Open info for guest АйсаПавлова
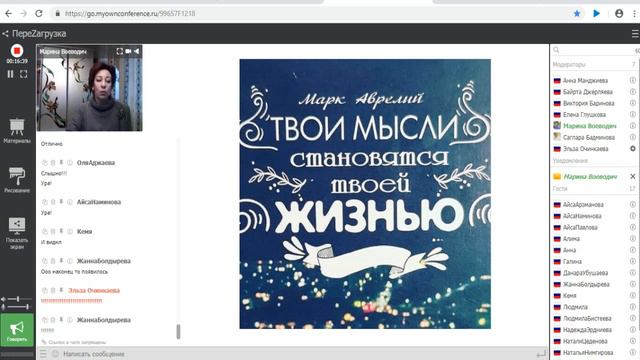 [x=633, y=227]
